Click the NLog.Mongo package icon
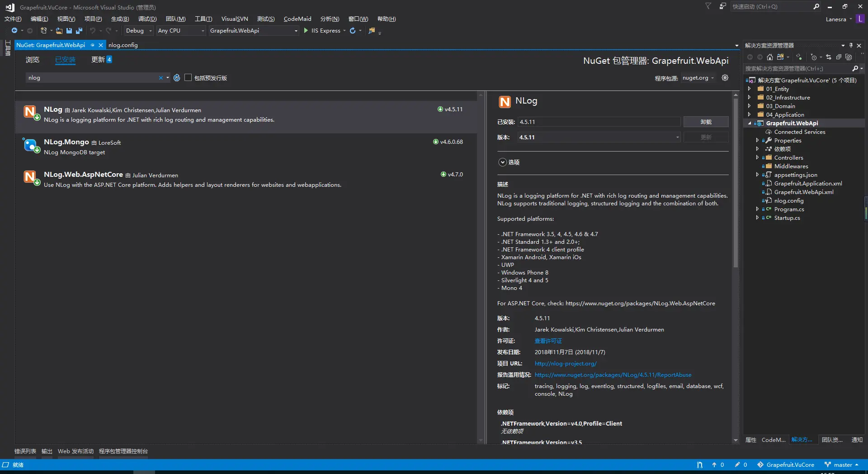The width and height of the screenshot is (868, 474). tap(31, 146)
